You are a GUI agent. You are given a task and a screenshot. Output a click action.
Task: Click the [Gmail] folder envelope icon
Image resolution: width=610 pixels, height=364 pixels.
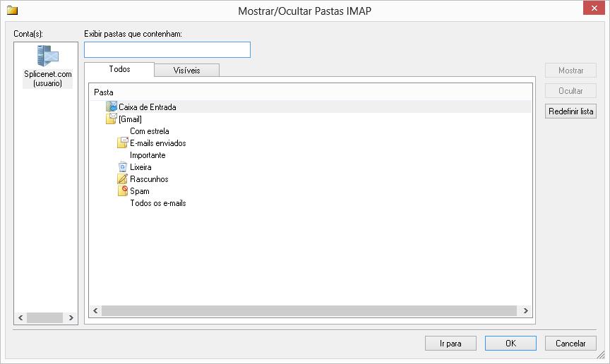(112, 119)
